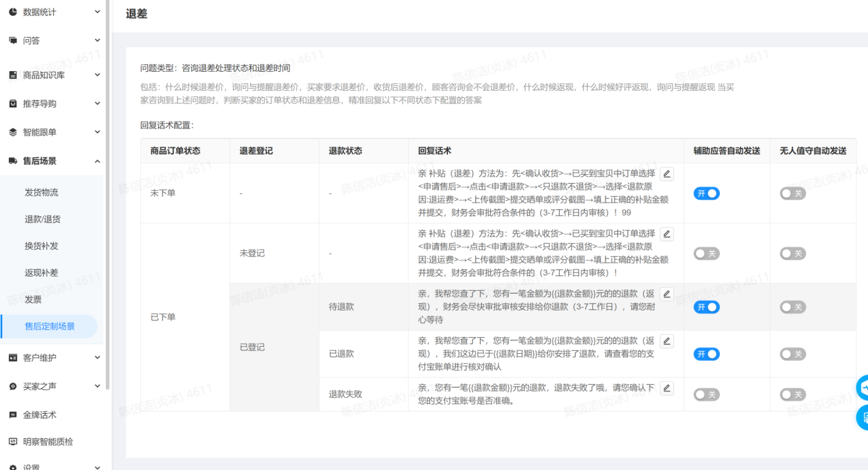
Task: Click the 无人值守自动发送 column header
Action: pyautogui.click(x=813, y=151)
